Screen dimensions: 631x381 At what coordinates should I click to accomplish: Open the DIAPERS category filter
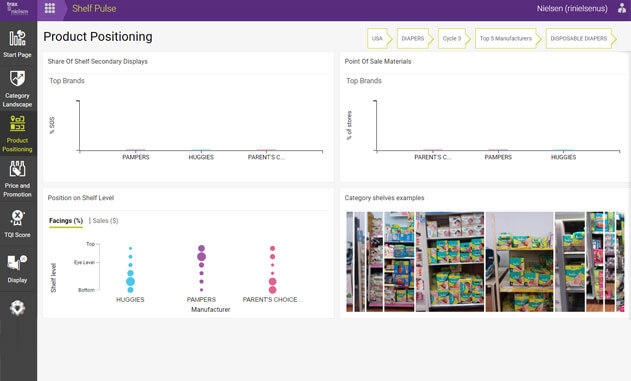click(414, 39)
